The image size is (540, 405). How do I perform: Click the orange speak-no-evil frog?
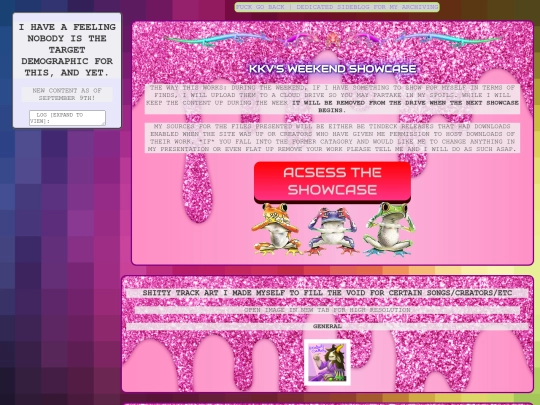[x=276, y=229]
